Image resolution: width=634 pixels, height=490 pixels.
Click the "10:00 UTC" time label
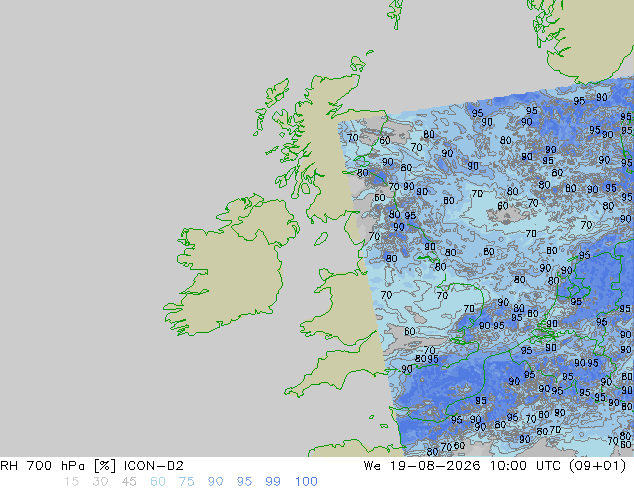click(525, 466)
